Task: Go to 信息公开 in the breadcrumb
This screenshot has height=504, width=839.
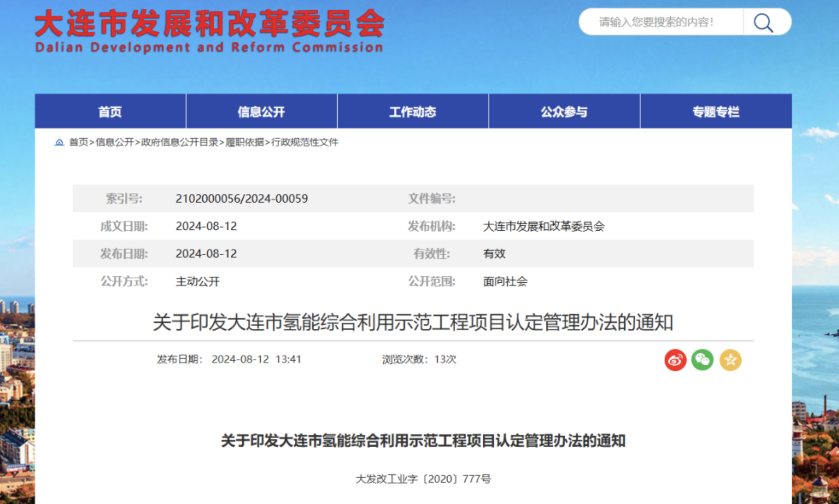Action: [x=115, y=142]
